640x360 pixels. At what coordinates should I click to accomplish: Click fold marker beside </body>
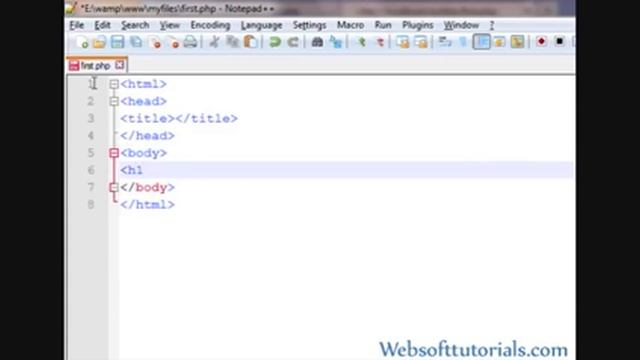click(114, 187)
